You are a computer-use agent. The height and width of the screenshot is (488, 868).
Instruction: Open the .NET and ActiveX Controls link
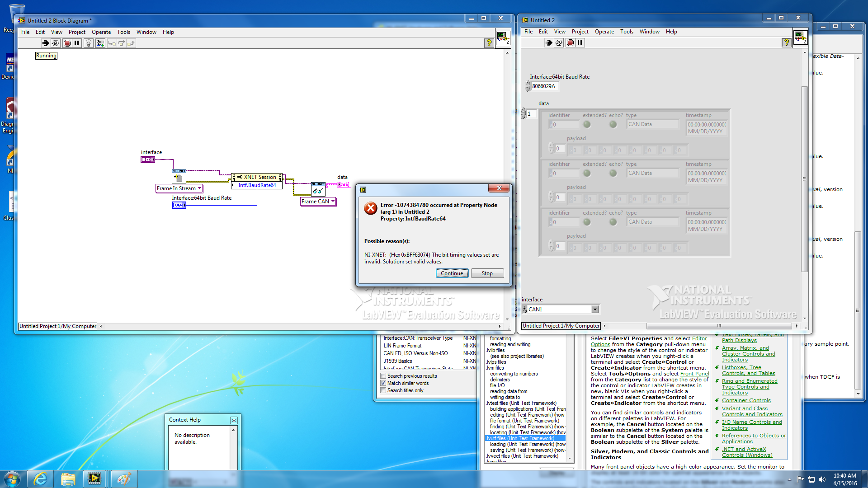click(x=747, y=452)
